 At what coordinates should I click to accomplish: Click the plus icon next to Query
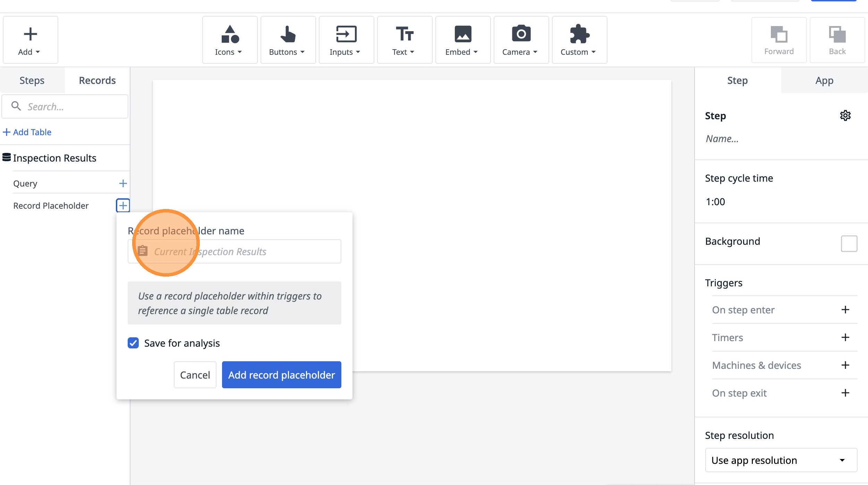[123, 183]
